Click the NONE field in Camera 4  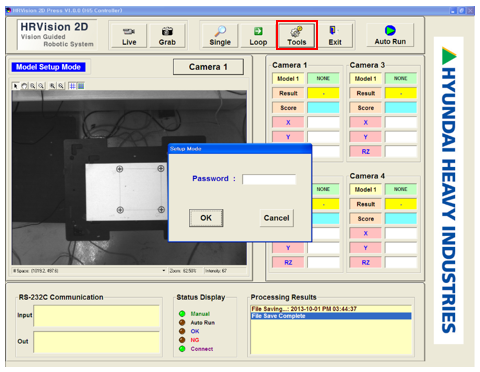401,190
